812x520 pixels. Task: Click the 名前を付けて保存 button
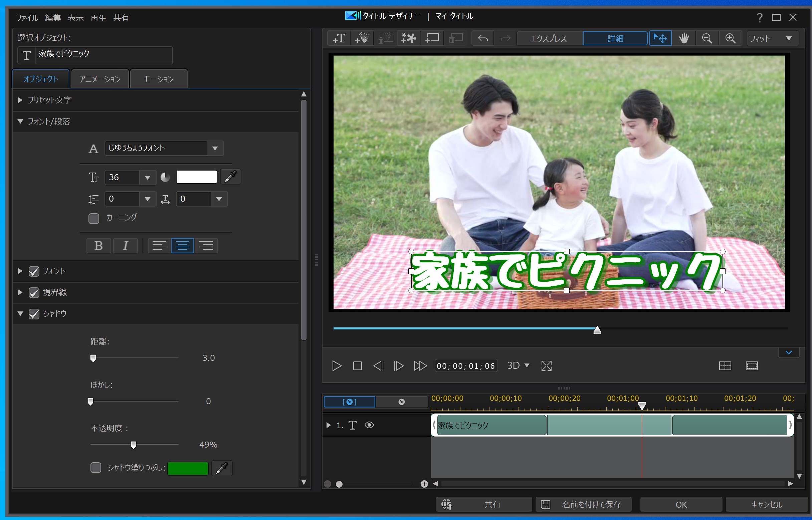[x=583, y=504]
